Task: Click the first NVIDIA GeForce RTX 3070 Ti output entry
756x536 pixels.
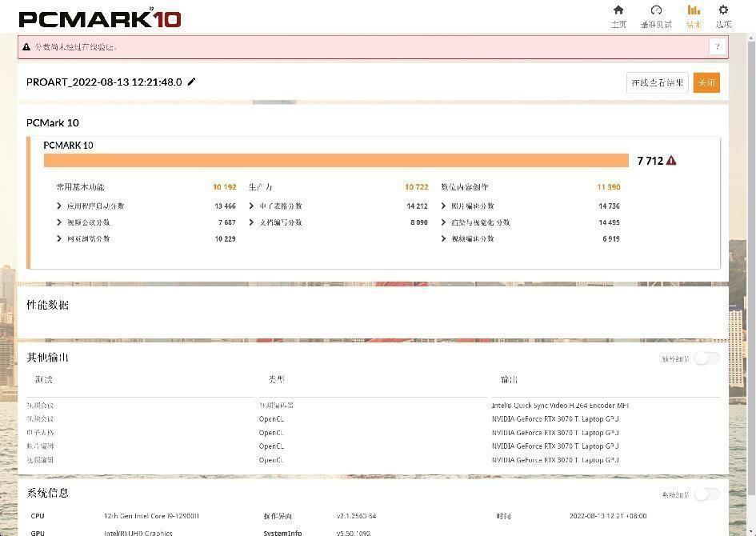Action: [x=555, y=419]
